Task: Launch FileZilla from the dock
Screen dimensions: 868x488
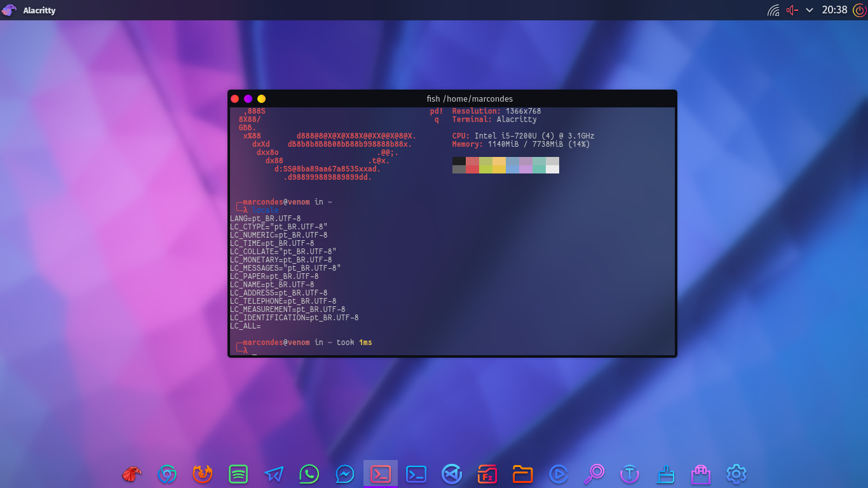Action: pyautogui.click(x=487, y=473)
